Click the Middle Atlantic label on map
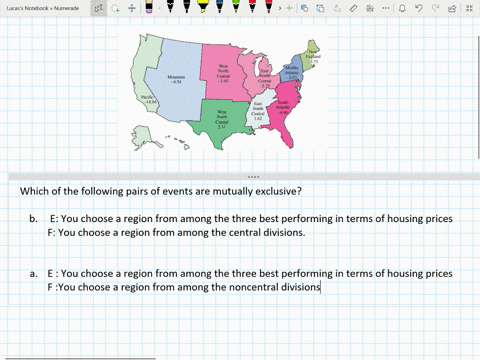480x360 pixels. tap(292, 72)
